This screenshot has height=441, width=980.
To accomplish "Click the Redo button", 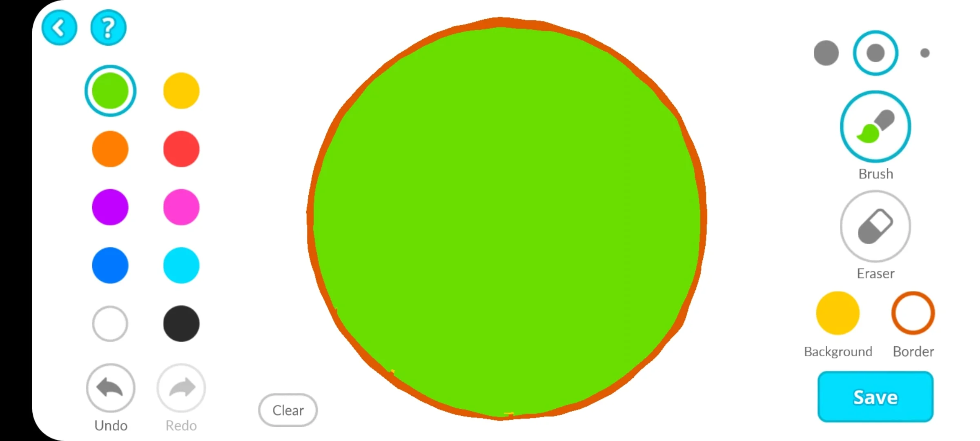I will (181, 388).
